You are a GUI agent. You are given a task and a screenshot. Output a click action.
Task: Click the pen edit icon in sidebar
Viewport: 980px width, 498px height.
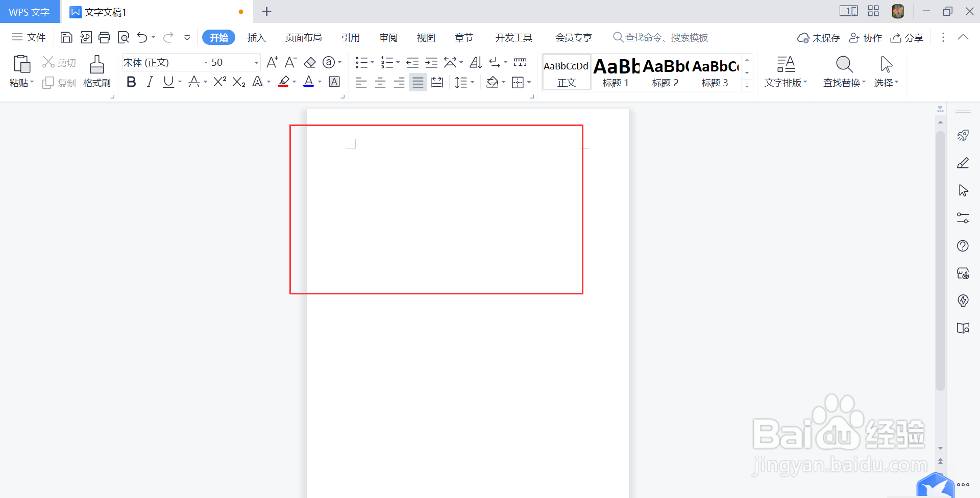pyautogui.click(x=963, y=163)
